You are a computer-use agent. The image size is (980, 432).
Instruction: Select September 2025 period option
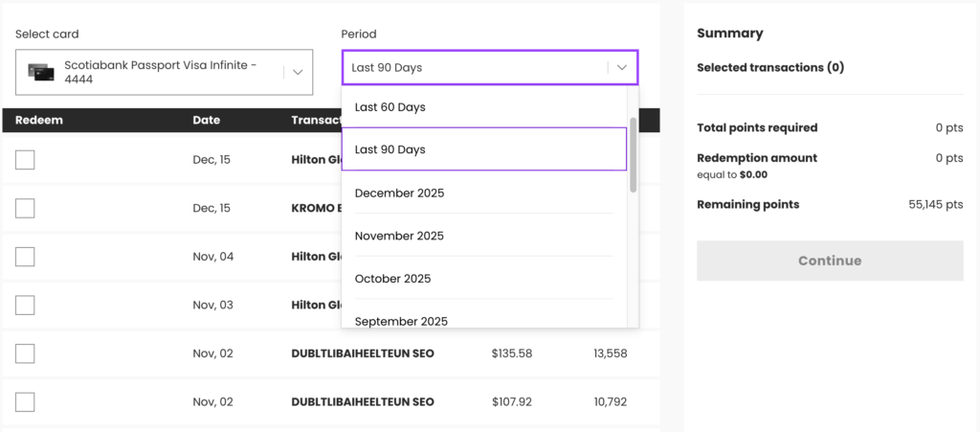[x=401, y=321]
